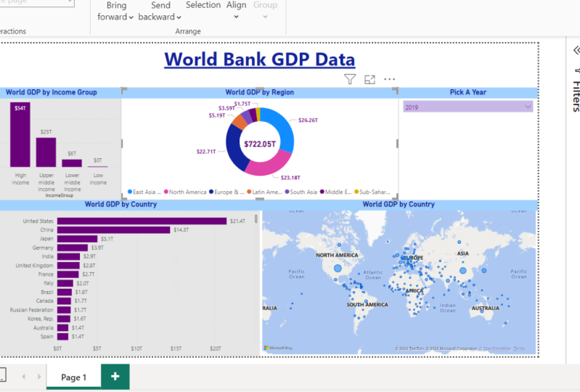Click the large Asia map bubble
The width and height of the screenshot is (580, 392).
(462, 271)
